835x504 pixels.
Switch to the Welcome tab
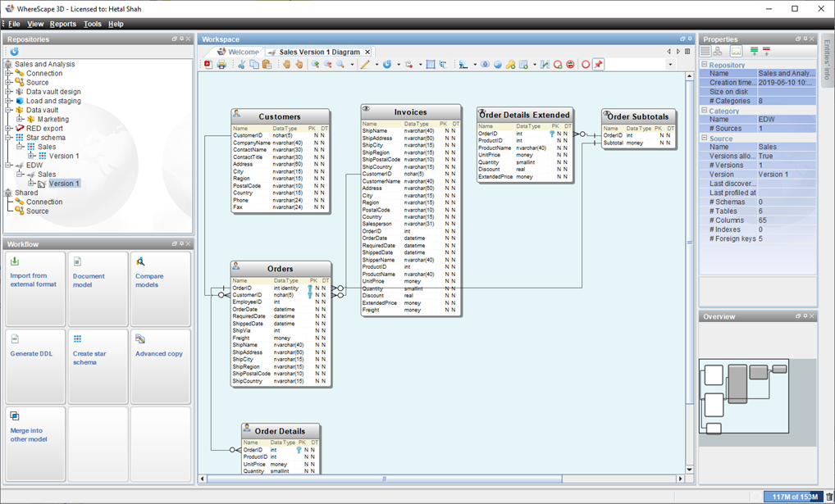pyautogui.click(x=243, y=52)
